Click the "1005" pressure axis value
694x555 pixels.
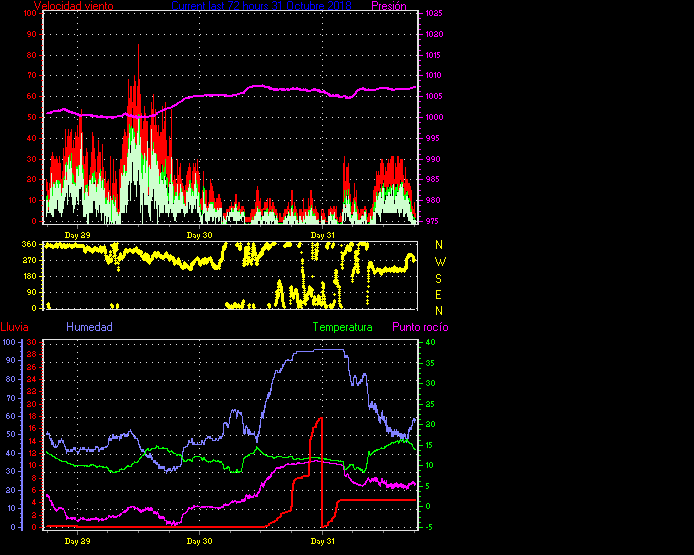click(434, 96)
